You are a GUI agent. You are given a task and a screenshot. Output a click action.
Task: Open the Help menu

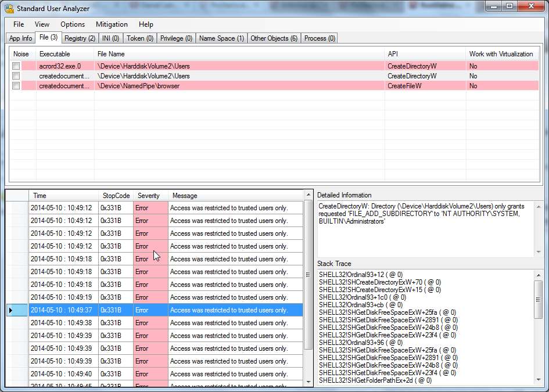tap(146, 24)
